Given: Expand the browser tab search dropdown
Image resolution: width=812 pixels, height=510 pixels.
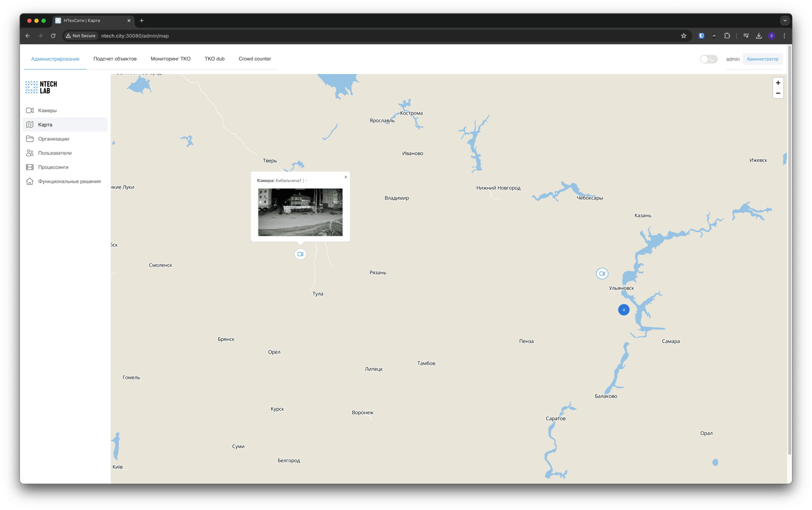Looking at the screenshot, I should click(x=785, y=21).
